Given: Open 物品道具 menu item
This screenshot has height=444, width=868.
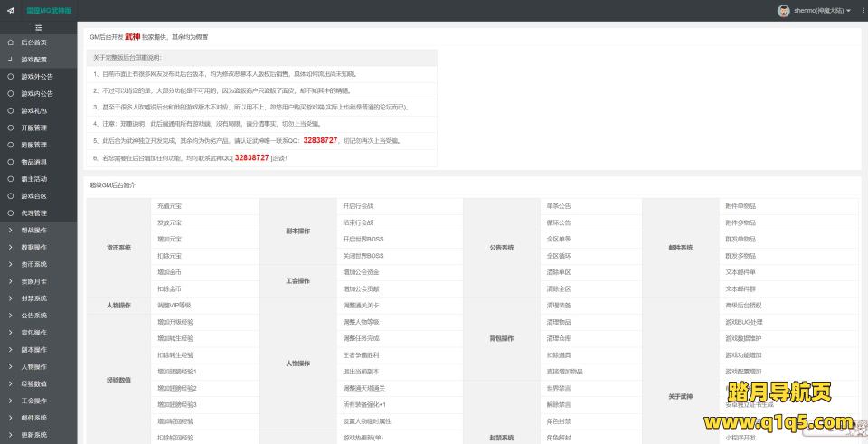Looking at the screenshot, I should click(x=39, y=162).
